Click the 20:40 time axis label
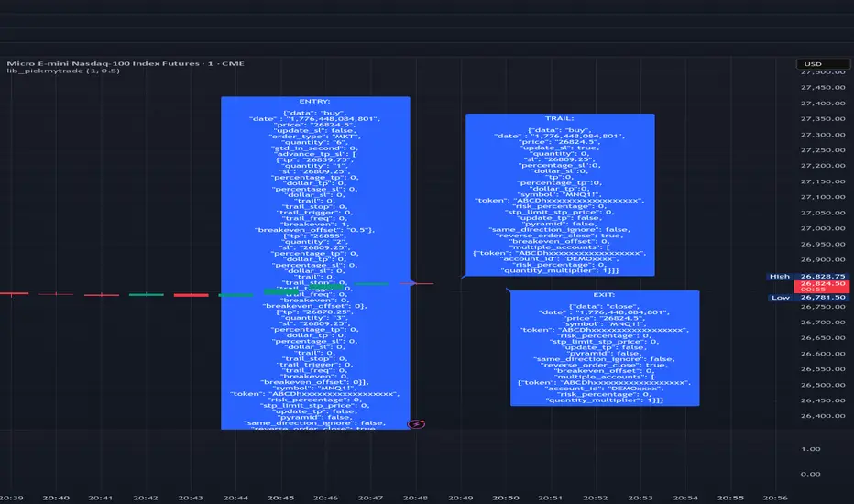 [x=56, y=498]
